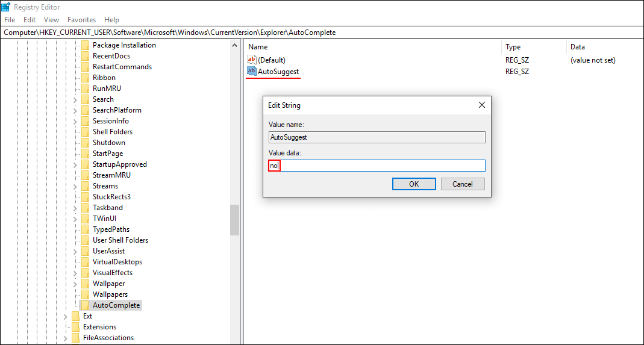Click the AutoSuggest string value icon
The height and width of the screenshot is (345, 644).
click(251, 72)
